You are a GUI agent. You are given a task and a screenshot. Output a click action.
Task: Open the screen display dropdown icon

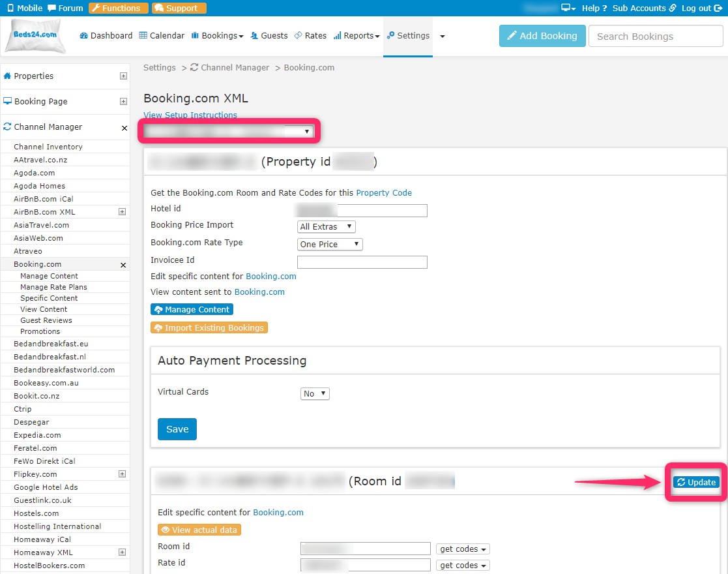(568, 8)
